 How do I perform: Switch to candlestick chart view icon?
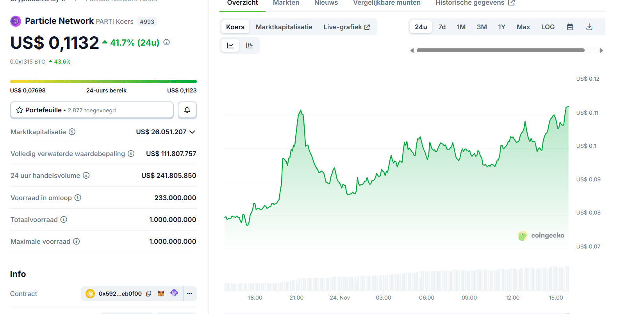coord(250,46)
